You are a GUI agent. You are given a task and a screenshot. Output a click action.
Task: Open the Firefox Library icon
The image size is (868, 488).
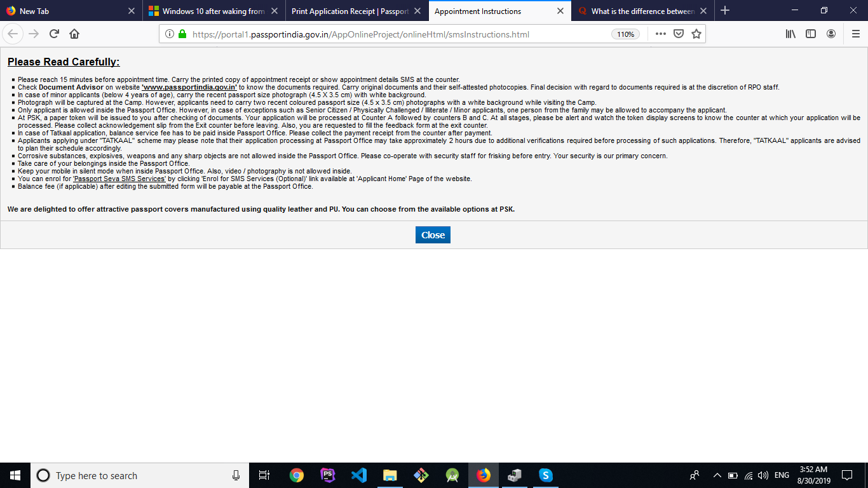click(x=790, y=34)
